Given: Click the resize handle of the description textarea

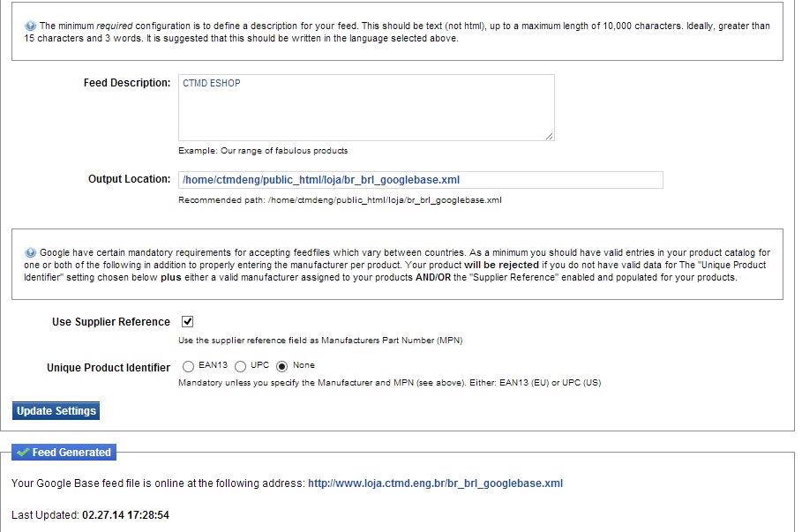Looking at the screenshot, I should point(549,135).
